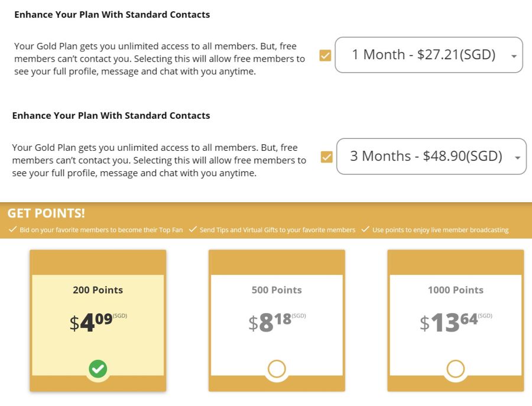This screenshot has height=406, width=532.
Task: Select the 1000 Points radio button
Action: click(x=455, y=369)
